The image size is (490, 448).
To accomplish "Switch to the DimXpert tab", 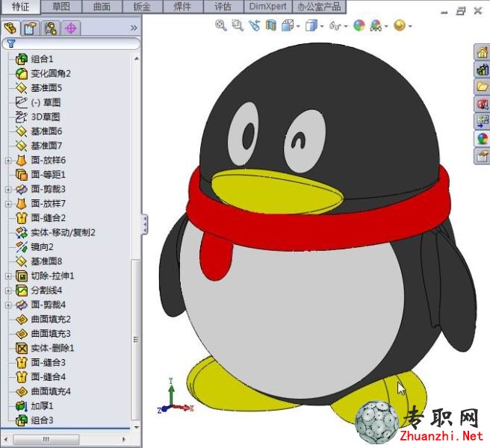I will coord(268,7).
